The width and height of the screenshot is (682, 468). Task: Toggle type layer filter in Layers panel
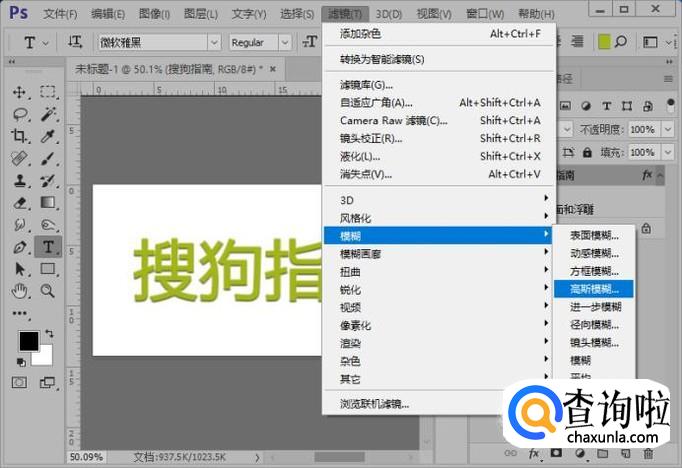coord(606,106)
